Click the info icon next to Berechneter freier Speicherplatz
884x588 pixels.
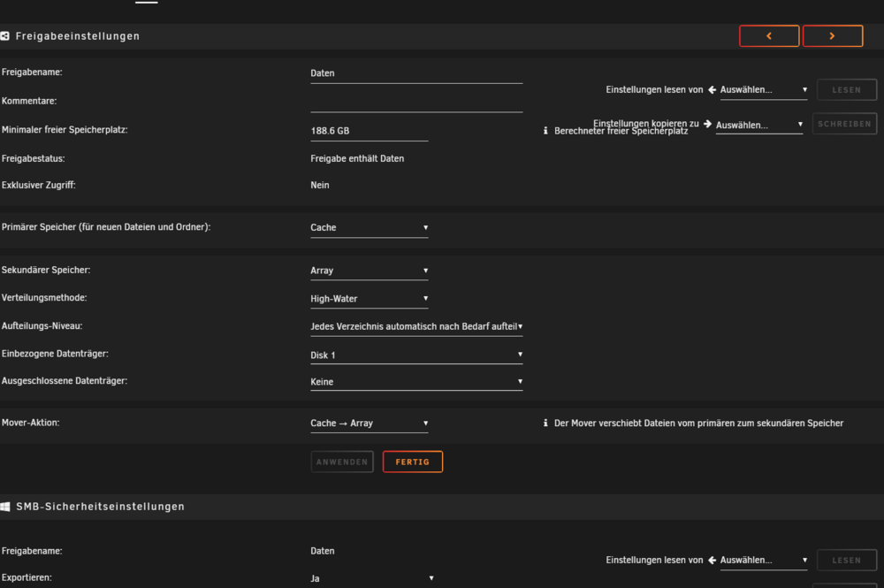(545, 131)
